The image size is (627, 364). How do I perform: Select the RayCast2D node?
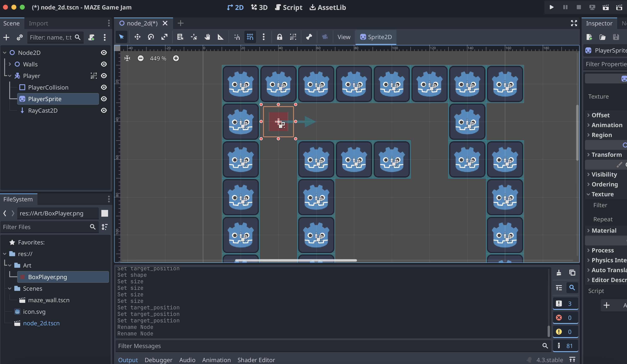43,110
